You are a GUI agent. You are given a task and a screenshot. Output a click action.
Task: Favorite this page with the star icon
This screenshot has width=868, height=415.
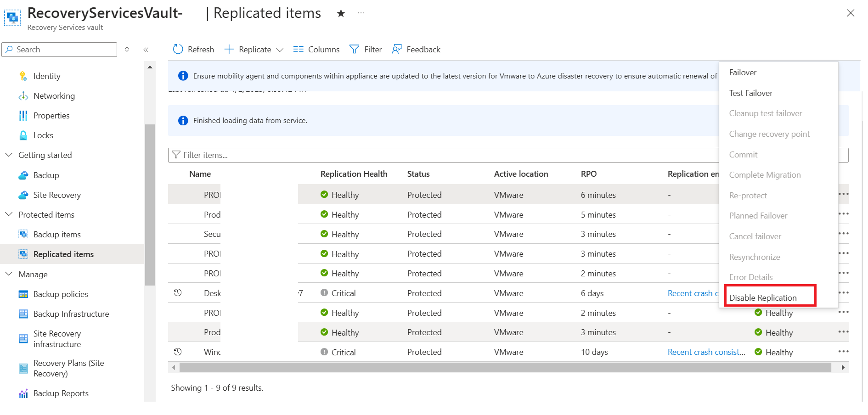click(x=341, y=13)
